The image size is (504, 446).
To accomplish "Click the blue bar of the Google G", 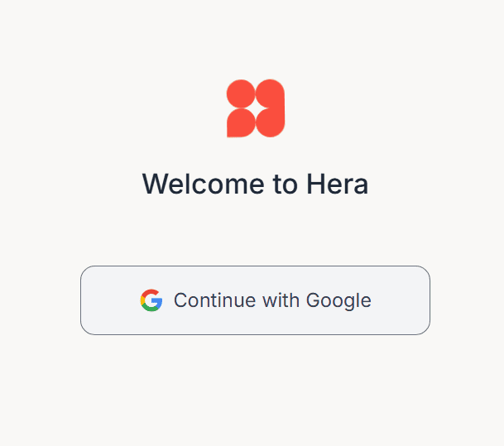I will [x=156, y=301].
